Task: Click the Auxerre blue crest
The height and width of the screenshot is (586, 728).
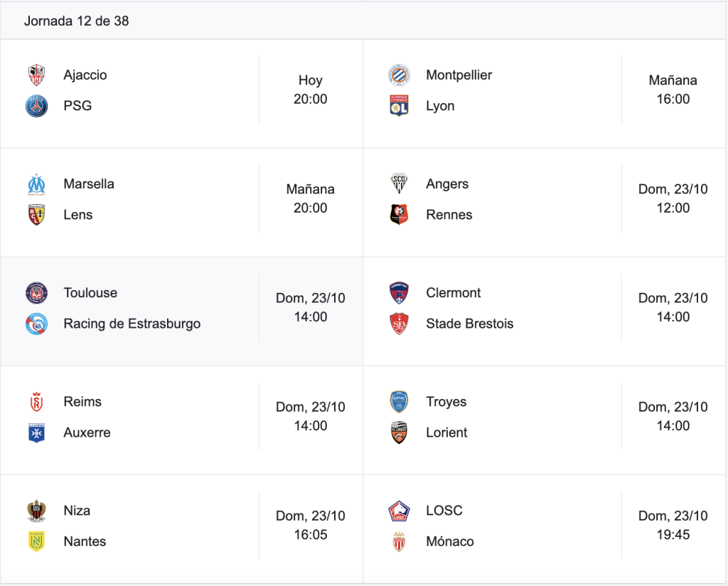Action: click(x=36, y=433)
